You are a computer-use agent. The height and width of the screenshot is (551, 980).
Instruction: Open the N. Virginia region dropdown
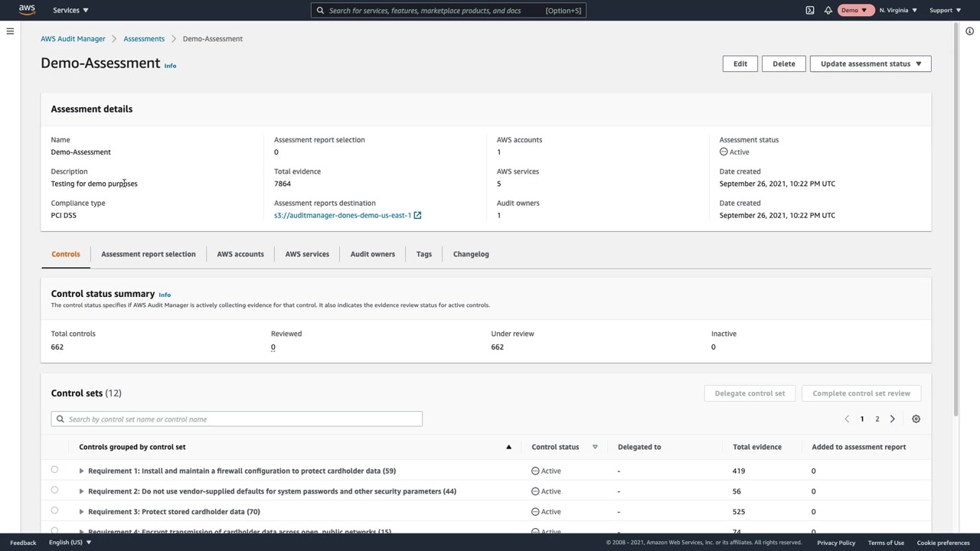[x=898, y=10]
